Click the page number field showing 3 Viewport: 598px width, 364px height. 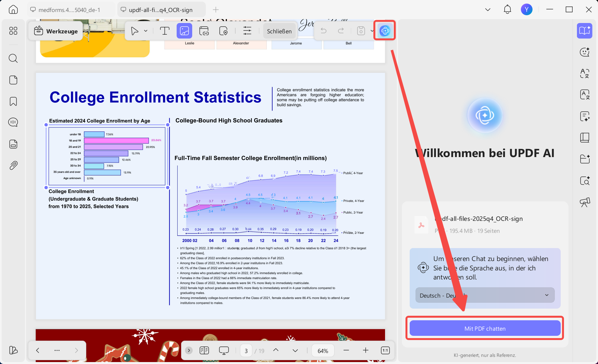[x=246, y=351]
